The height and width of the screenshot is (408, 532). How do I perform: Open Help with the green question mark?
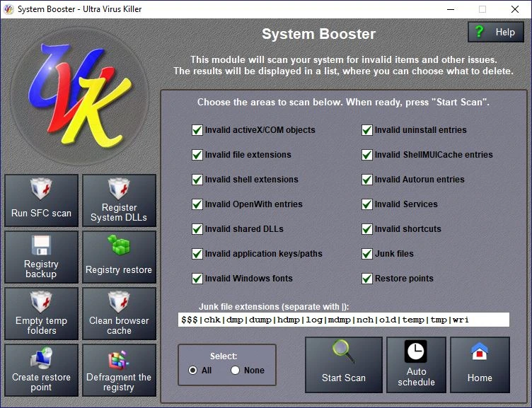tap(496, 32)
